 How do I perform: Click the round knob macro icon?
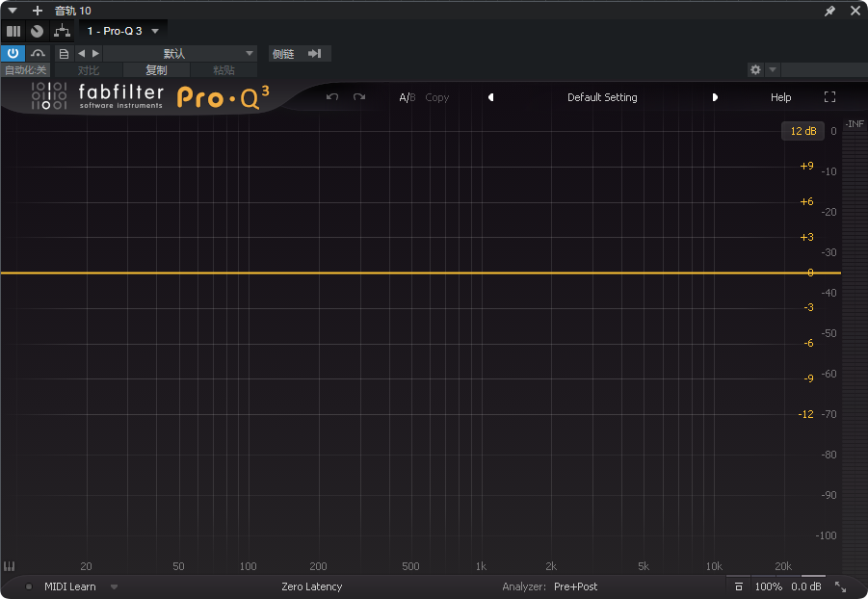click(37, 31)
